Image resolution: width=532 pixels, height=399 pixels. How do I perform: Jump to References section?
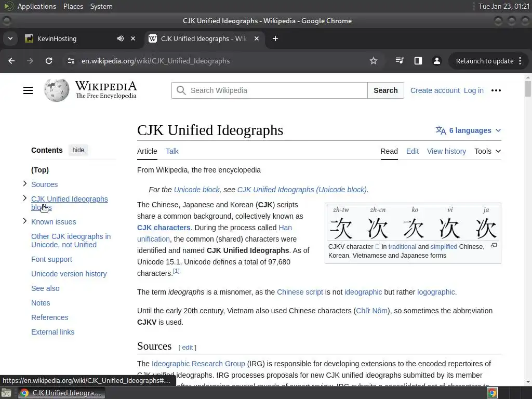[50, 317]
